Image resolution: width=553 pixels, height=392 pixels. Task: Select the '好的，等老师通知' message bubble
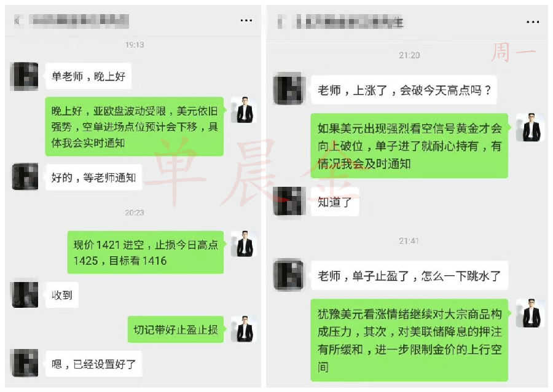click(x=94, y=178)
